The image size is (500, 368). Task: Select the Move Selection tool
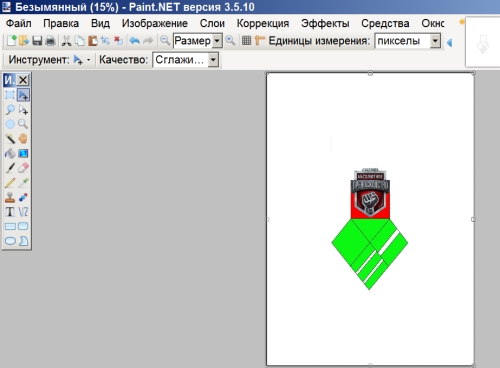pyautogui.click(x=23, y=110)
